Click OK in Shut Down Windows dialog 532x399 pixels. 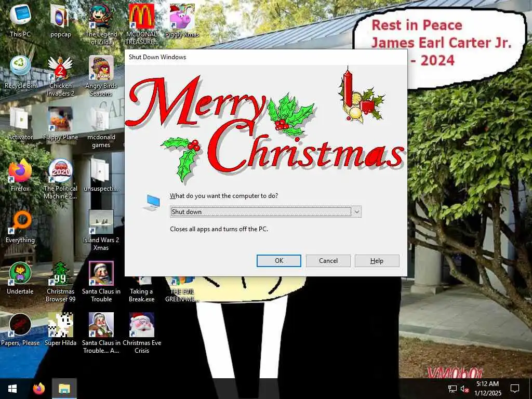(x=278, y=261)
